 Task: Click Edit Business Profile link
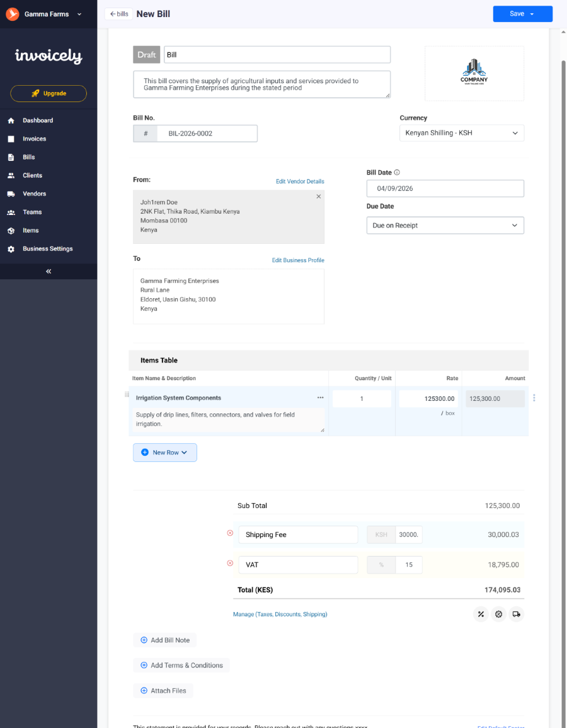coord(298,260)
